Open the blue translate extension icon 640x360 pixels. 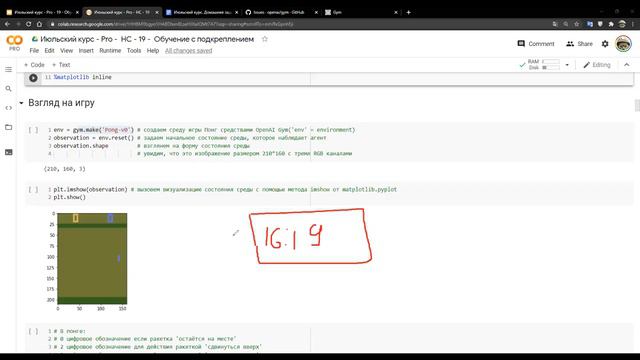pyautogui.click(x=589, y=24)
